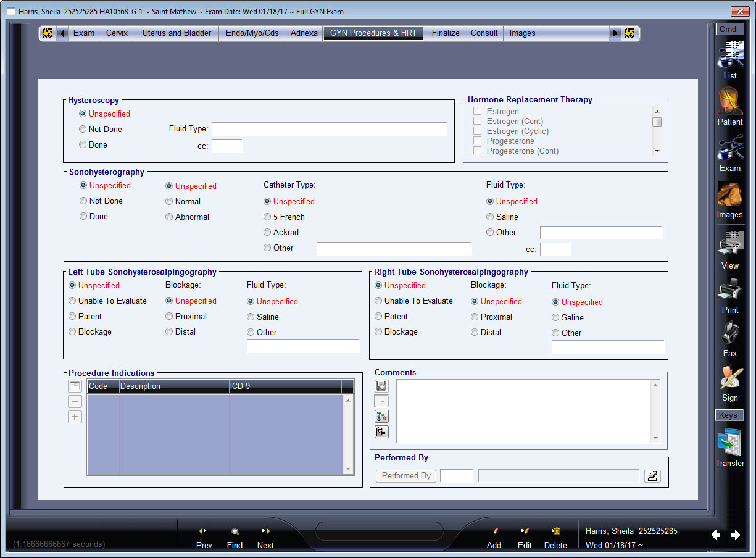Switch to the Consult tab
This screenshot has width=756, height=558.
(x=484, y=33)
